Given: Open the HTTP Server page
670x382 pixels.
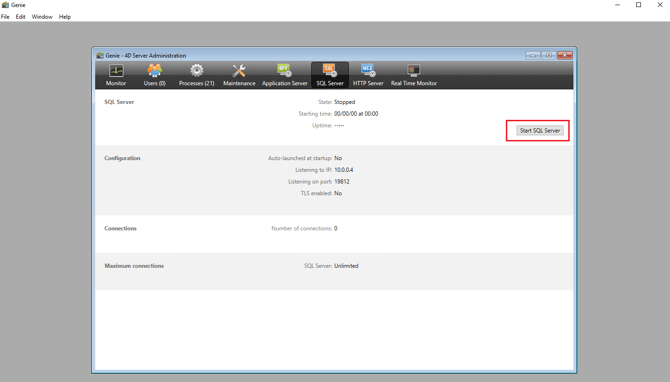Looking at the screenshot, I should [368, 75].
